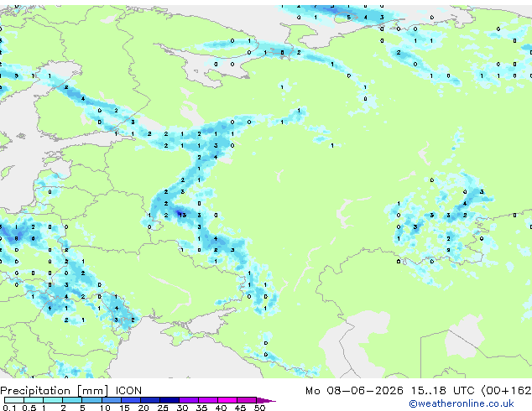Click the purple arrow tip above 50
The height and width of the screenshot is (411, 532).
coord(266,400)
